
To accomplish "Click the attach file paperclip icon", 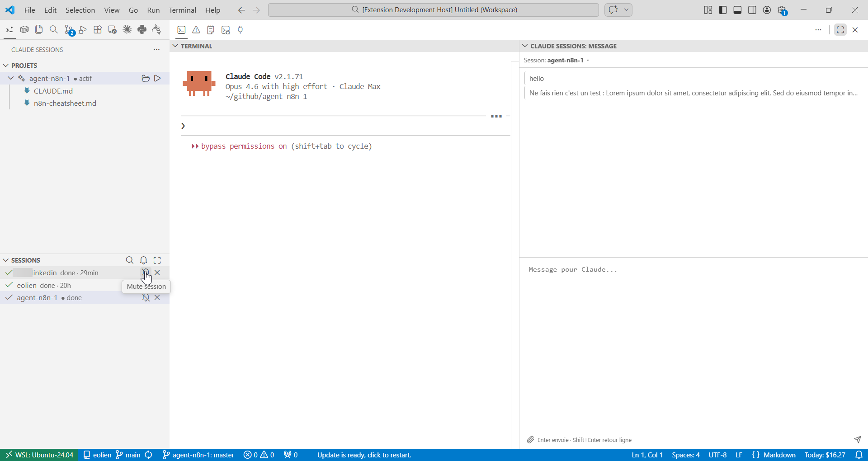I will (x=531, y=440).
